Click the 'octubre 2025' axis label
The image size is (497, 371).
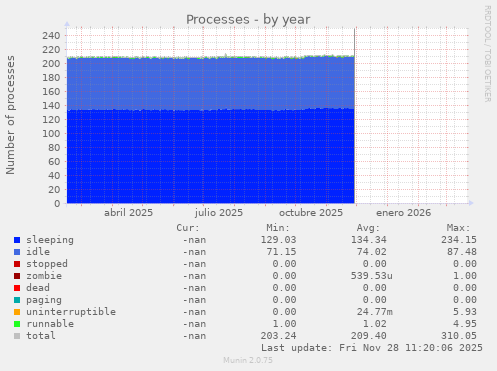click(311, 213)
